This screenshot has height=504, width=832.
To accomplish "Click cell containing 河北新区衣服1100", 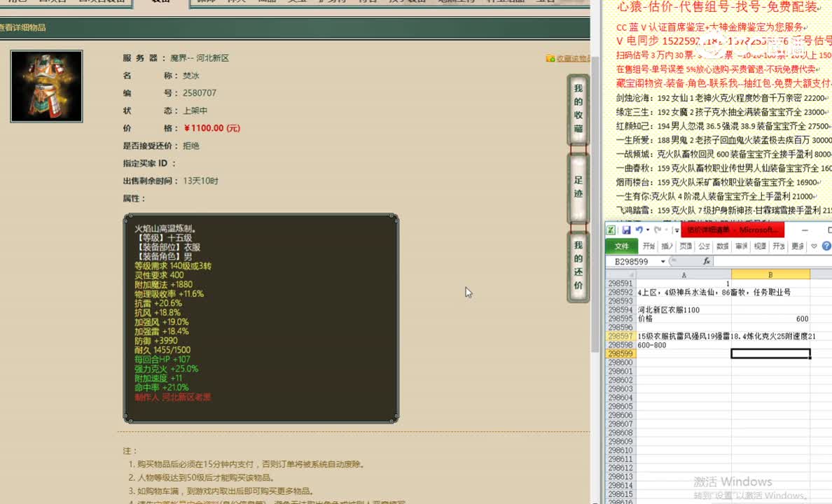I will [x=684, y=310].
